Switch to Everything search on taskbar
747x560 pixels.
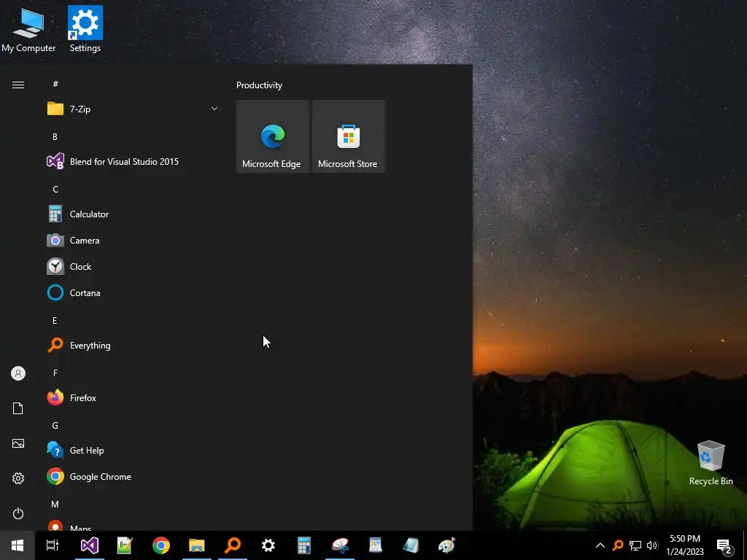tap(233, 545)
